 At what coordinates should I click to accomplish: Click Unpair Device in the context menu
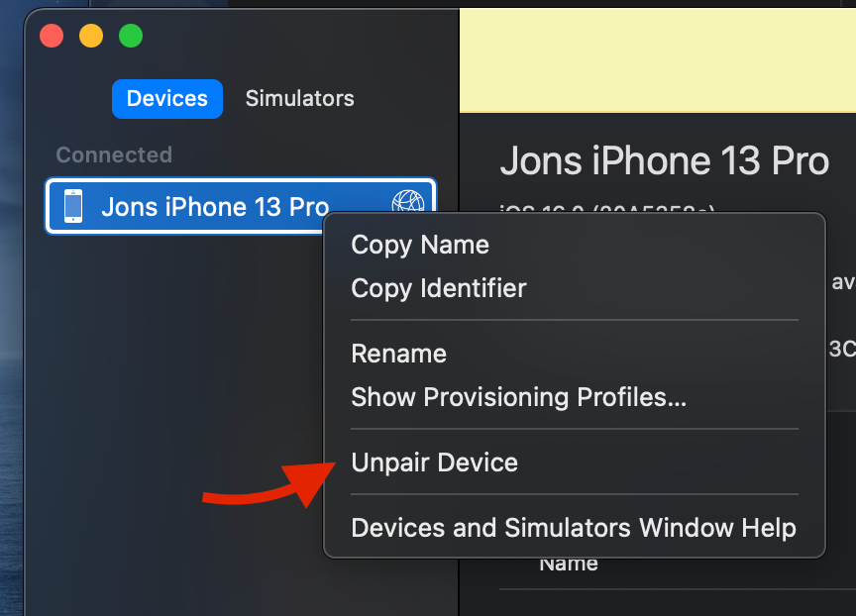coord(434,462)
